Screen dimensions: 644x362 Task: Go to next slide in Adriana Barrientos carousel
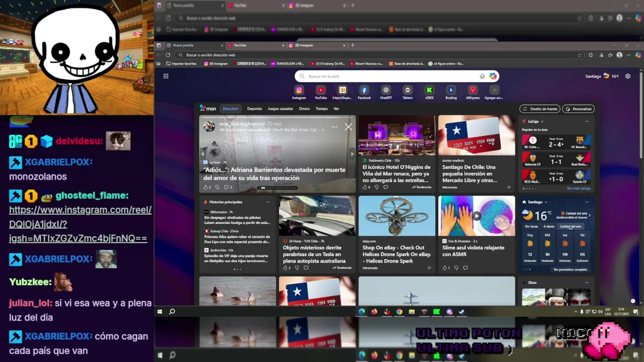352,154
